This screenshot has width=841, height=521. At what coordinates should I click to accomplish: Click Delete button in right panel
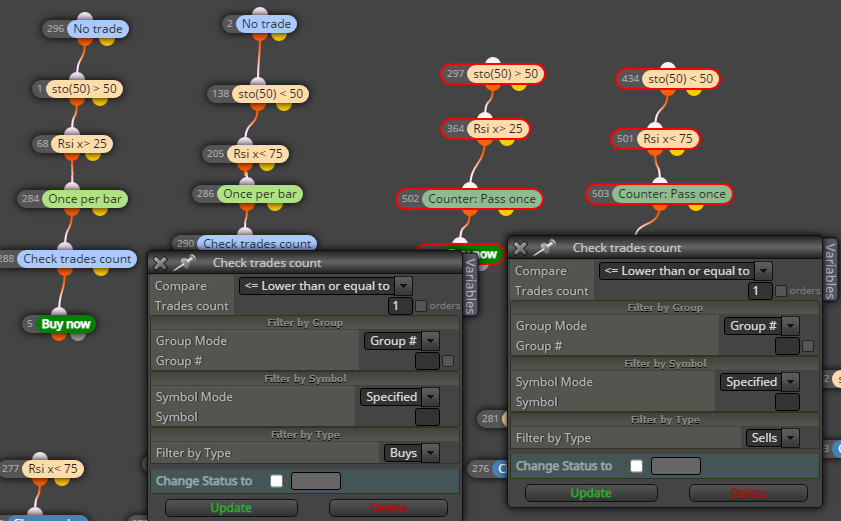(748, 493)
